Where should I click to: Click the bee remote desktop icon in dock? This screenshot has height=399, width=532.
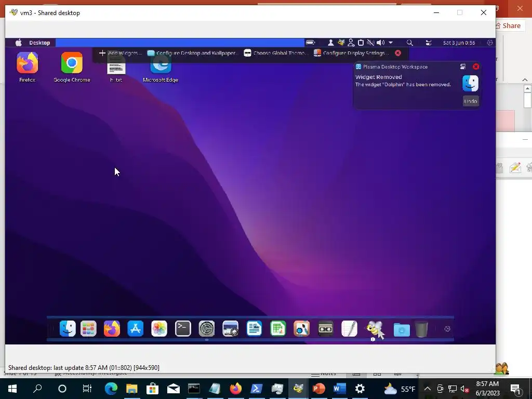[375, 329]
